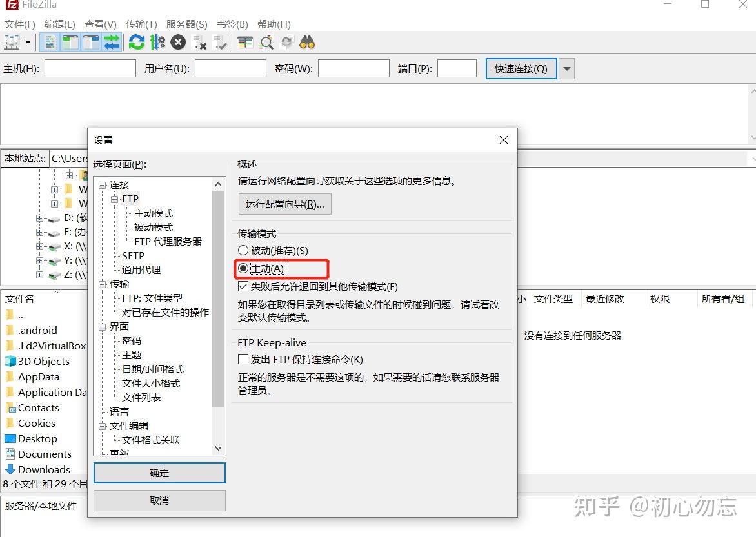Select .android folder in local list
Screen dimensions: 756x537
[37, 330]
